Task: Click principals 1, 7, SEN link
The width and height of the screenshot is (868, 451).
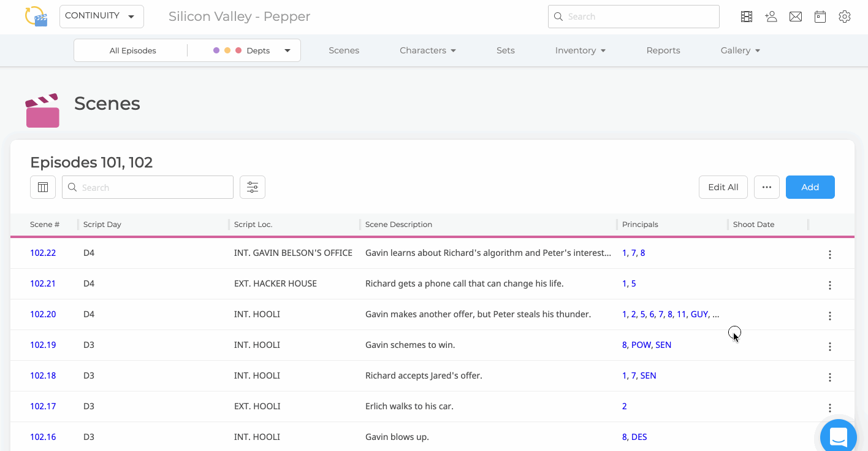Action: pos(639,376)
